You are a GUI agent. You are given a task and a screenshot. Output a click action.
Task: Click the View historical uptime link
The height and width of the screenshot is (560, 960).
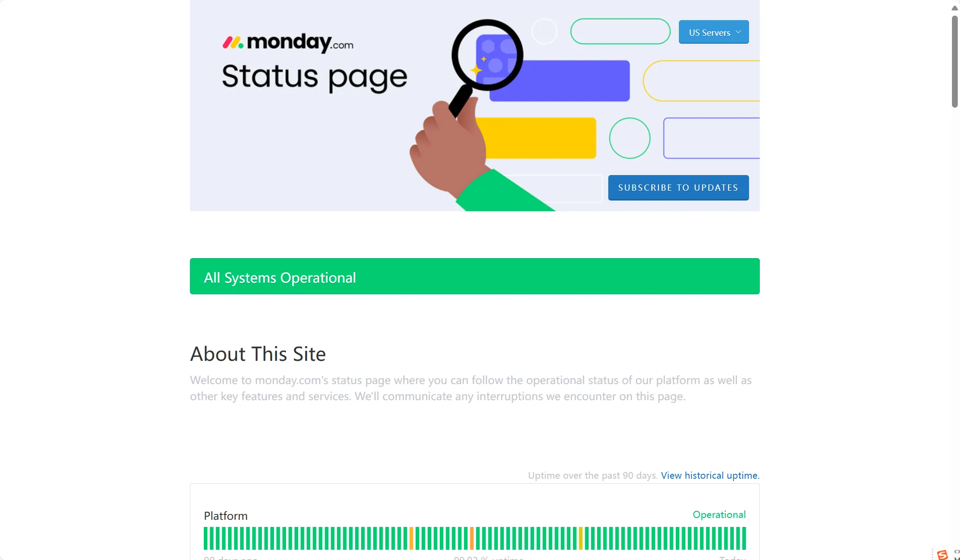pyautogui.click(x=709, y=475)
